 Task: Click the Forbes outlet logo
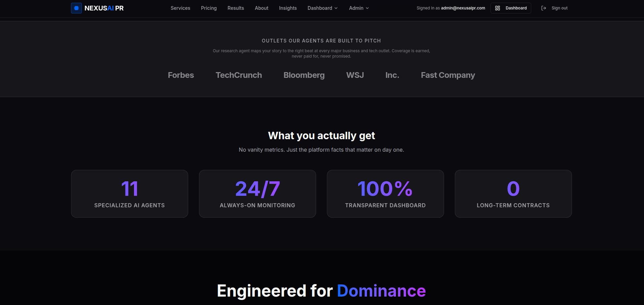click(181, 75)
